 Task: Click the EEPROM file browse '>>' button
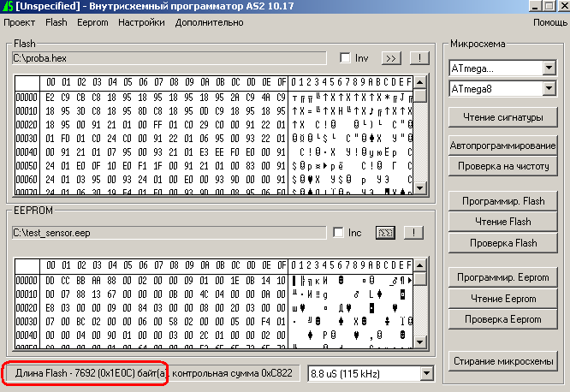[385, 233]
